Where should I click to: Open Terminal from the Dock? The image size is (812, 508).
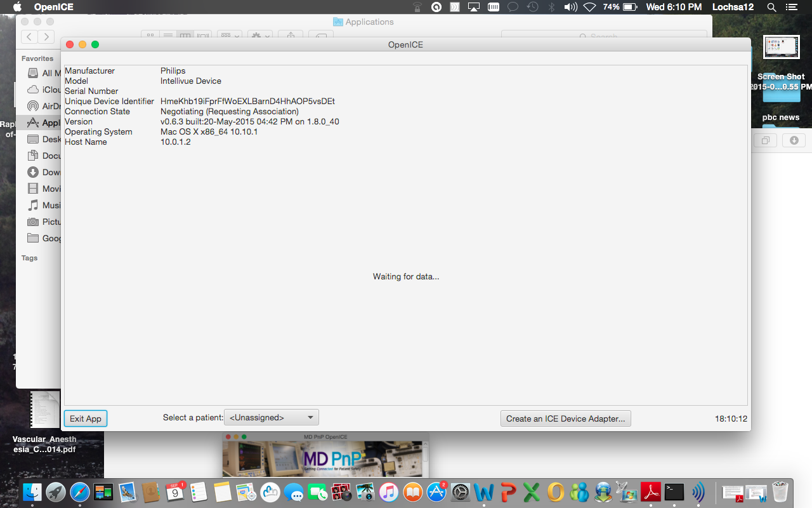(x=674, y=491)
